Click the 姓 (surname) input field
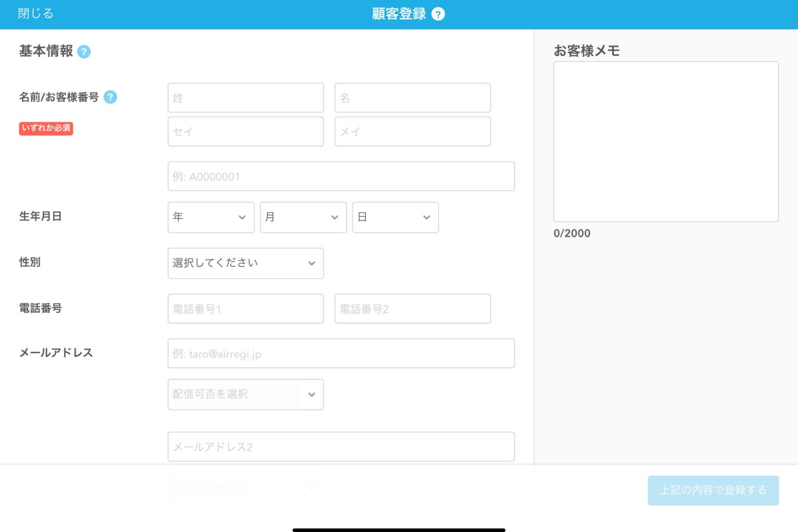 (245, 97)
